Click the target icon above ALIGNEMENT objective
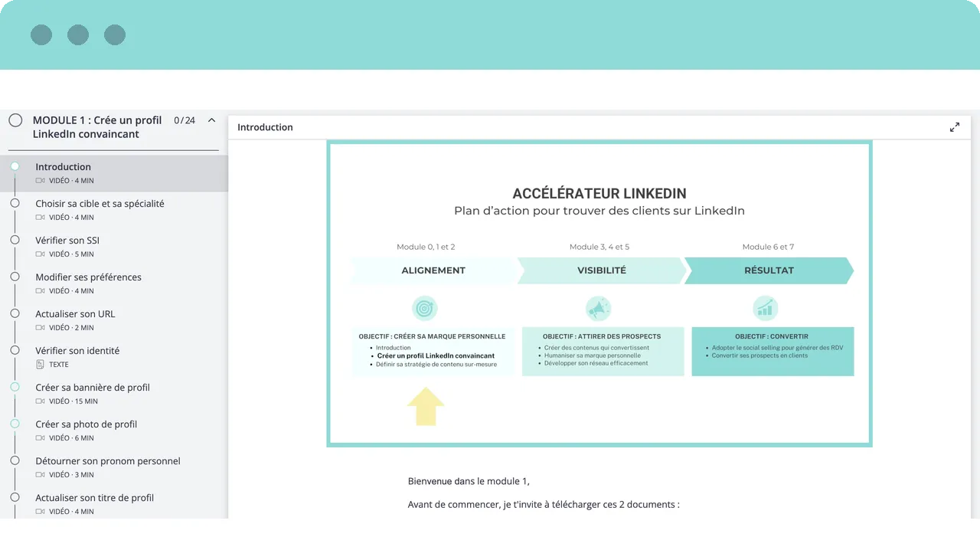 (425, 309)
